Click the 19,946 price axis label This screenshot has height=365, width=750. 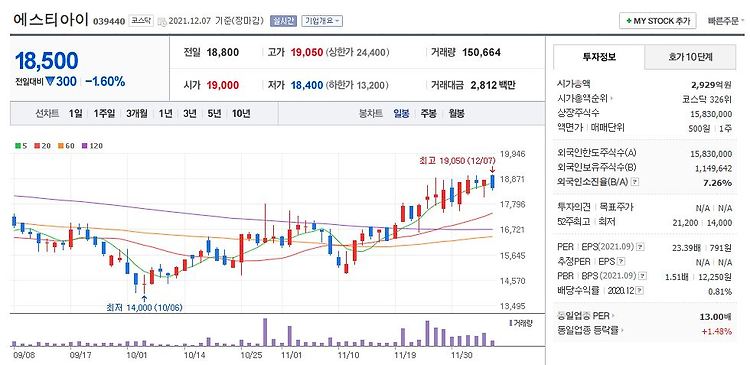(x=512, y=154)
